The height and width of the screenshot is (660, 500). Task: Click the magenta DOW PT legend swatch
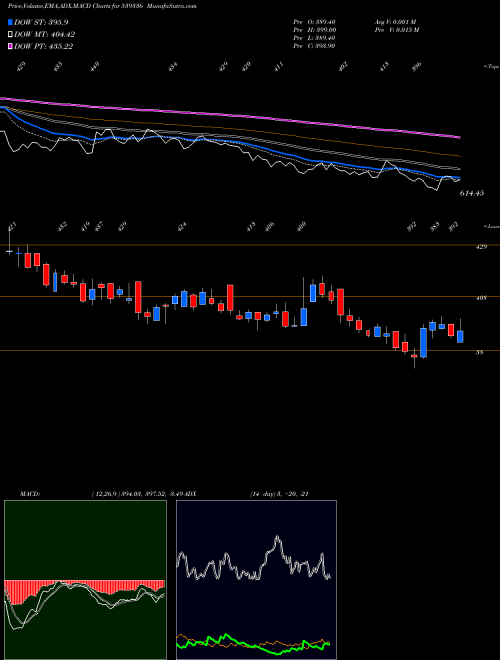pos(10,46)
